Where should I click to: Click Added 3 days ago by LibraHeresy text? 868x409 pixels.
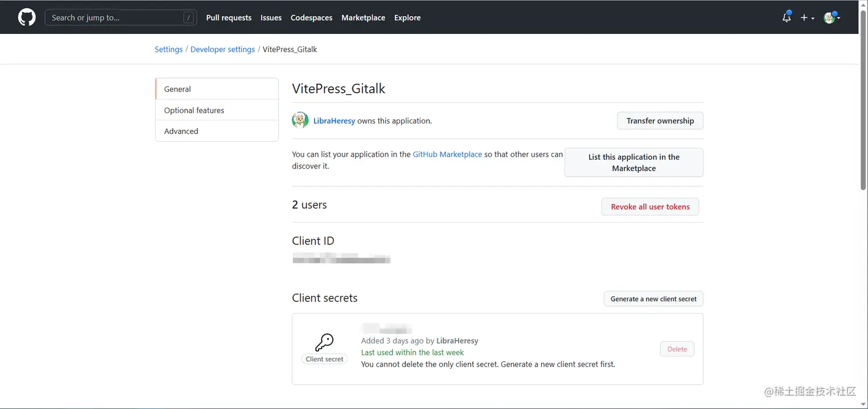point(420,341)
